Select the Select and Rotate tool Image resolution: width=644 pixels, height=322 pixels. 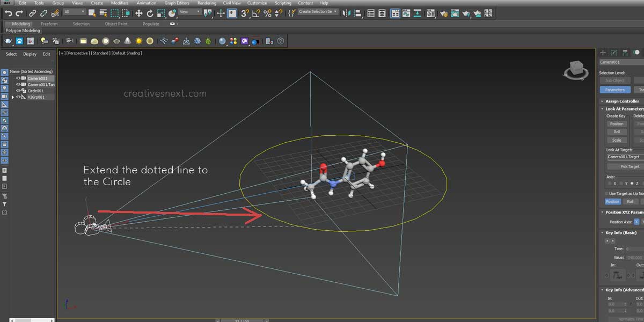[150, 13]
